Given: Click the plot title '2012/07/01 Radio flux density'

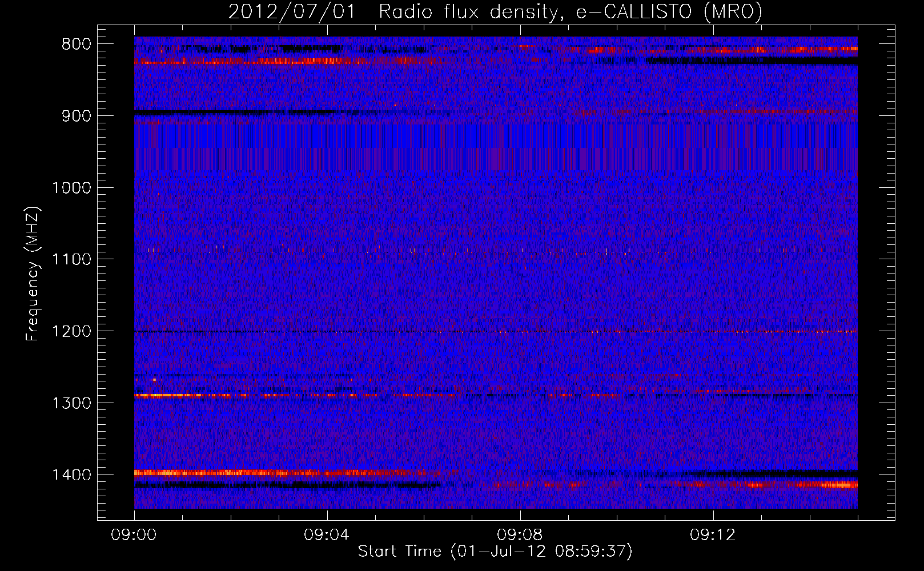Looking at the screenshot, I should pyautogui.click(x=393, y=12).
